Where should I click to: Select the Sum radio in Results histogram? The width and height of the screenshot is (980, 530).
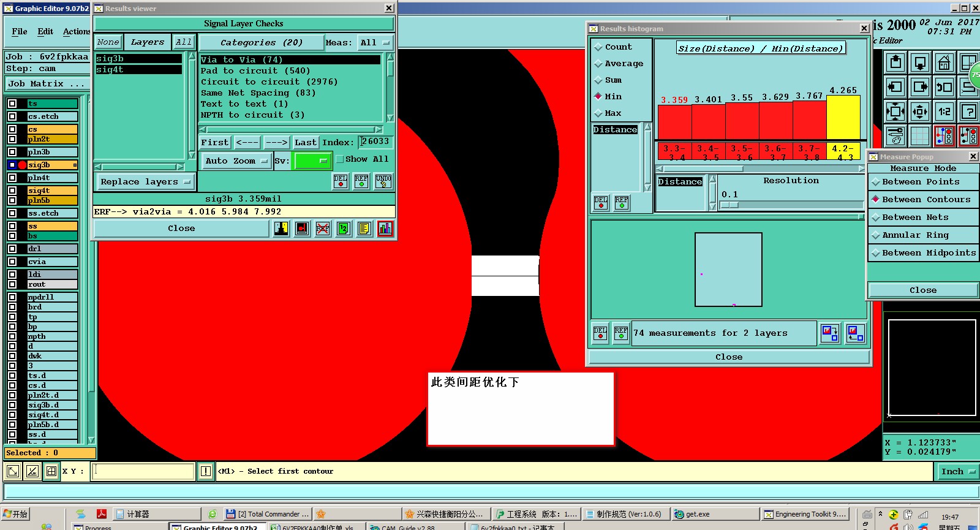(598, 80)
